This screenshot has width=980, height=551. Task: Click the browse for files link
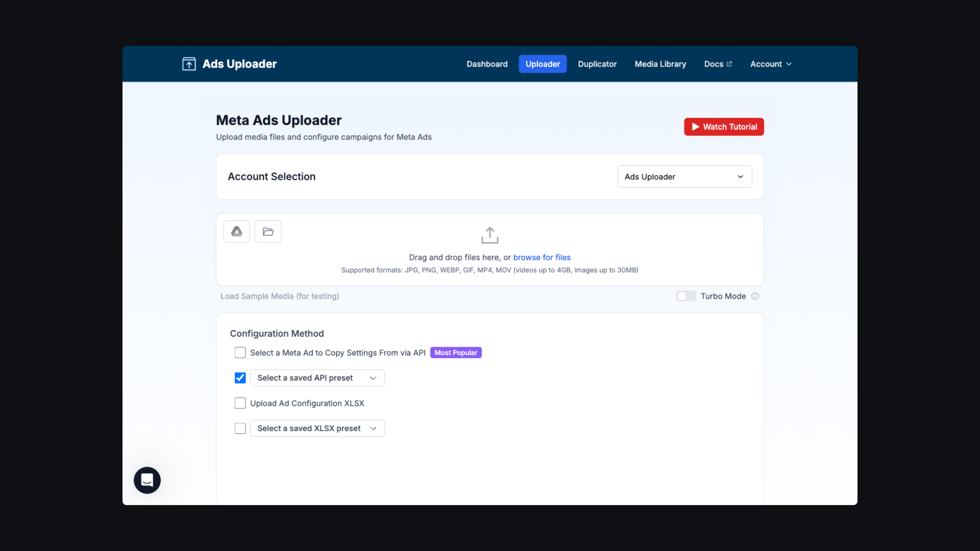click(542, 257)
